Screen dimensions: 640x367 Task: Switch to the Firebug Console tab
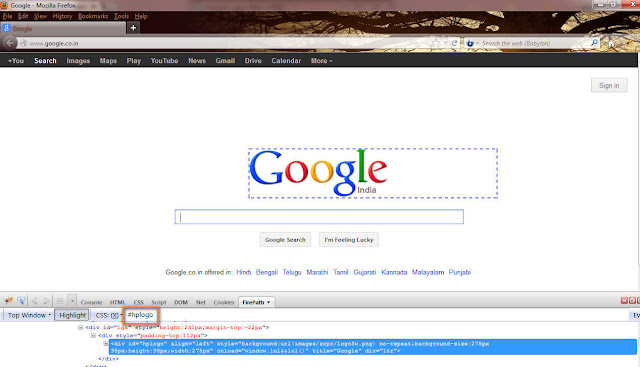tap(91, 302)
